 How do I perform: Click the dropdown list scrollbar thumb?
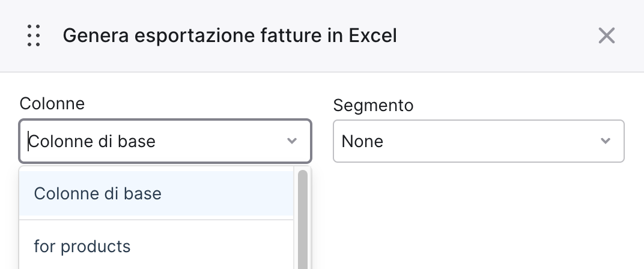303,220
